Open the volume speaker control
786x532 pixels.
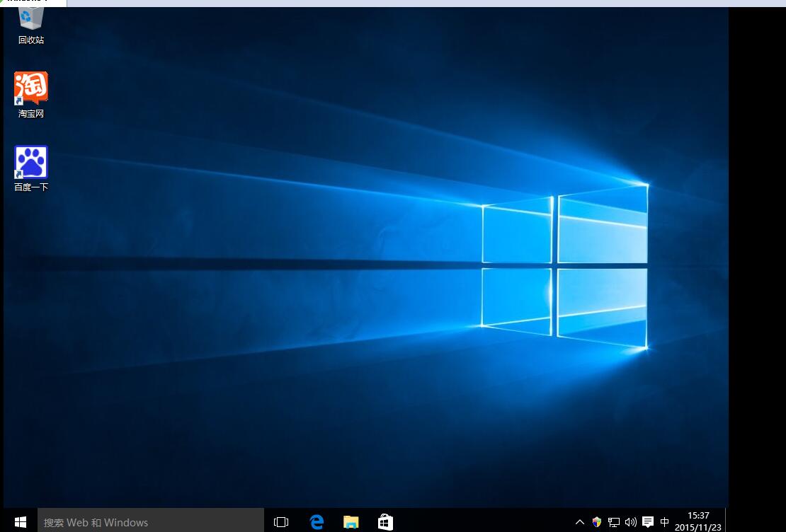[x=630, y=522]
